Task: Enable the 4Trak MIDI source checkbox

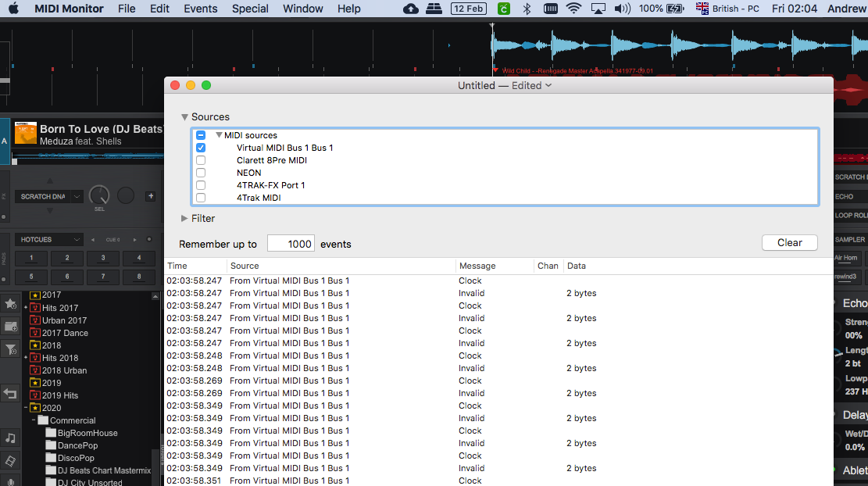Action: point(201,198)
